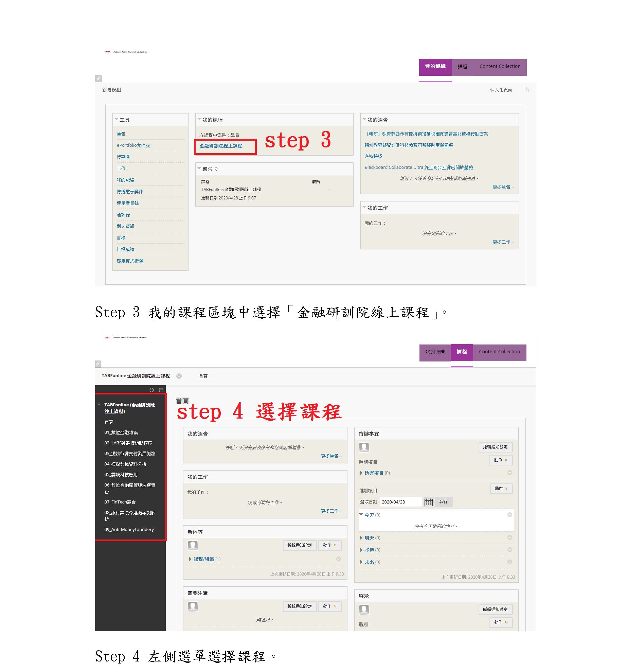The width and height of the screenshot is (628, 672).
Task: Collapse the 我的工作 module triangle in Step 3
Action: [x=364, y=207]
